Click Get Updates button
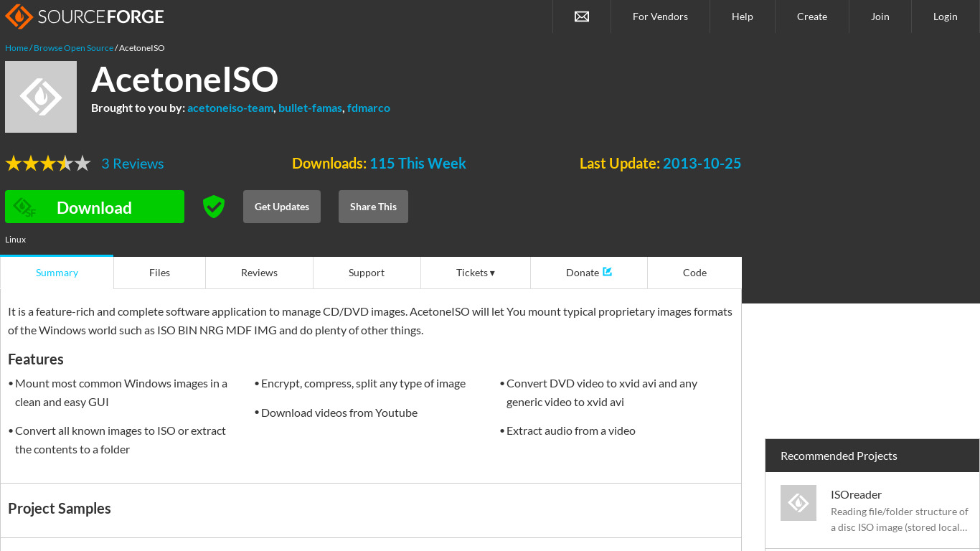This screenshot has height=551, width=980. 282,207
